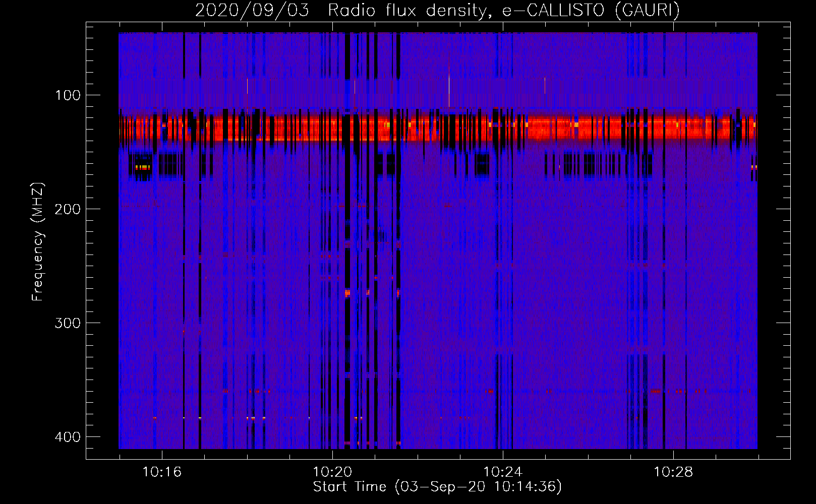The width and height of the screenshot is (816, 504).
Task: Click the 100 frequency tick label
Action: point(68,95)
